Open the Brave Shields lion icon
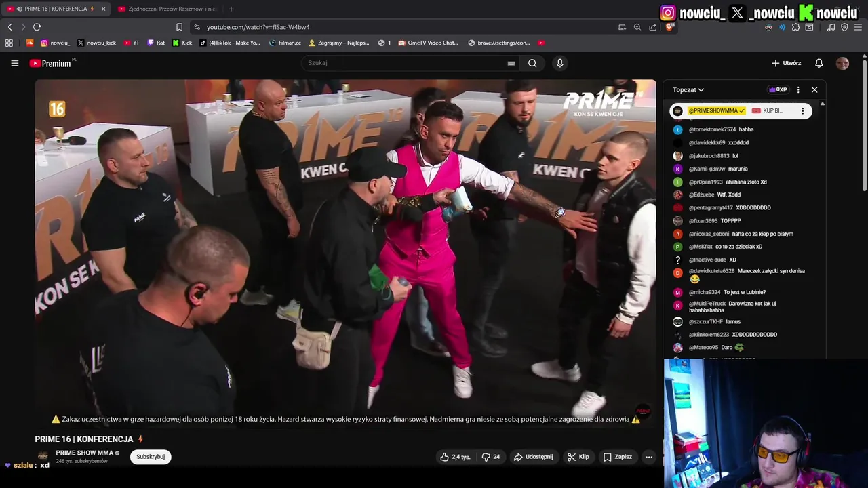868x488 pixels. coord(669,27)
